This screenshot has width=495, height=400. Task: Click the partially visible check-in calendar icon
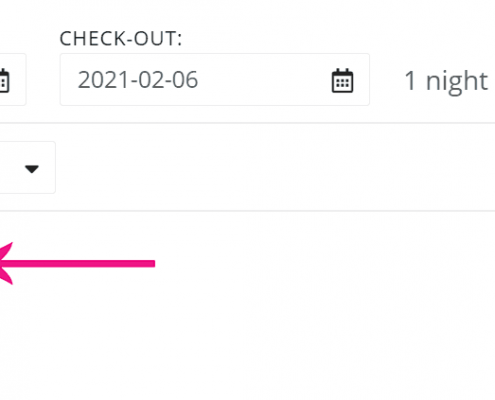[4, 80]
